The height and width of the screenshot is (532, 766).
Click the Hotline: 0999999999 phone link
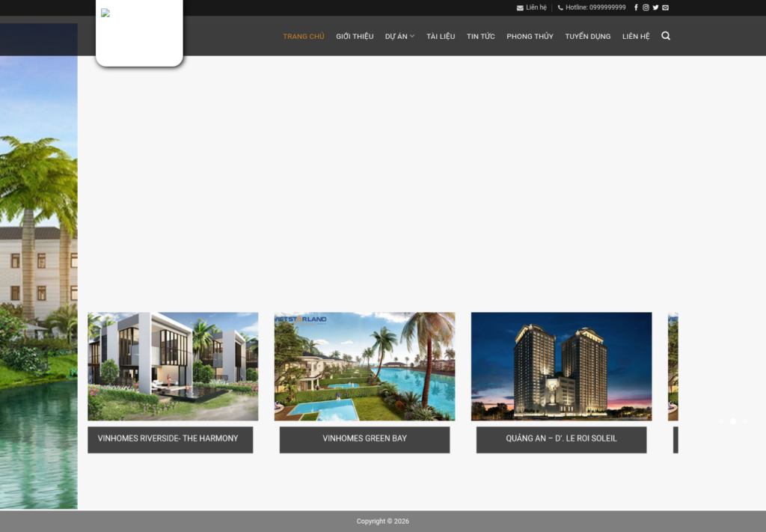[x=592, y=7]
